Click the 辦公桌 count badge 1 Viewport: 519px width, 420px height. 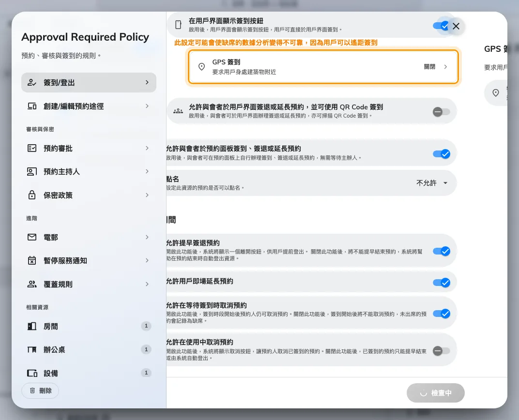146,349
